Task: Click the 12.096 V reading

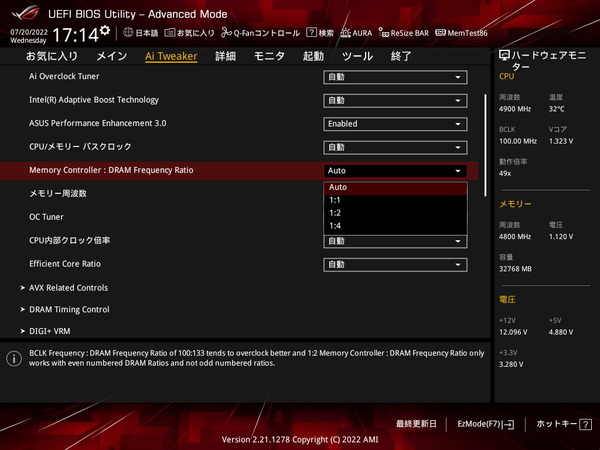Action: pos(513,332)
